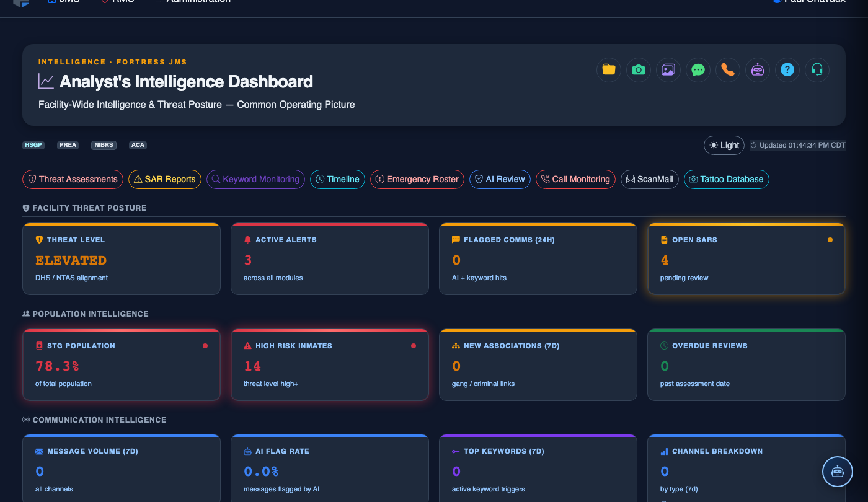This screenshot has width=868, height=502.
Task: Go to Call Monitoring
Action: (575, 179)
